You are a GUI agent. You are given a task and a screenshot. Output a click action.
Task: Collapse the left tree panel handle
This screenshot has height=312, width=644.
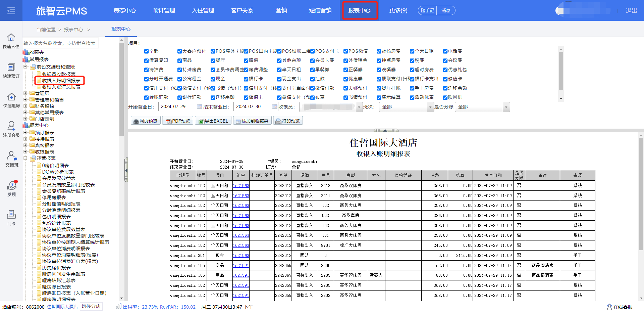tap(126, 170)
